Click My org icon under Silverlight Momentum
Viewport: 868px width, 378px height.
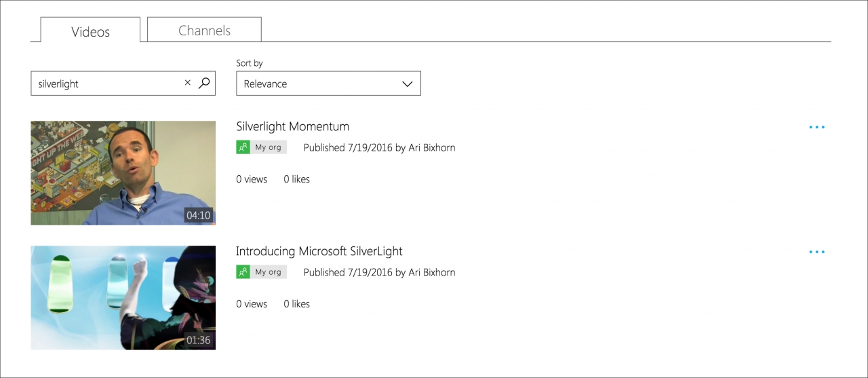pos(243,147)
